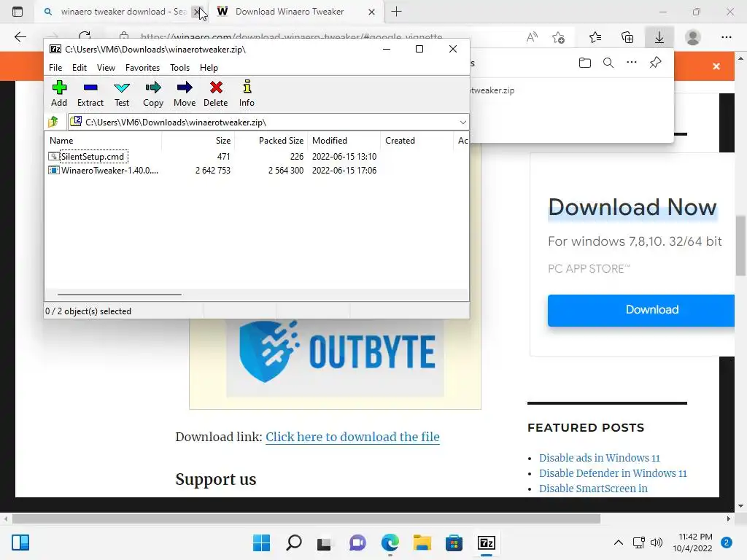Close the winaero tweaker download search tab
This screenshot has width=747, height=560.
coord(197,12)
